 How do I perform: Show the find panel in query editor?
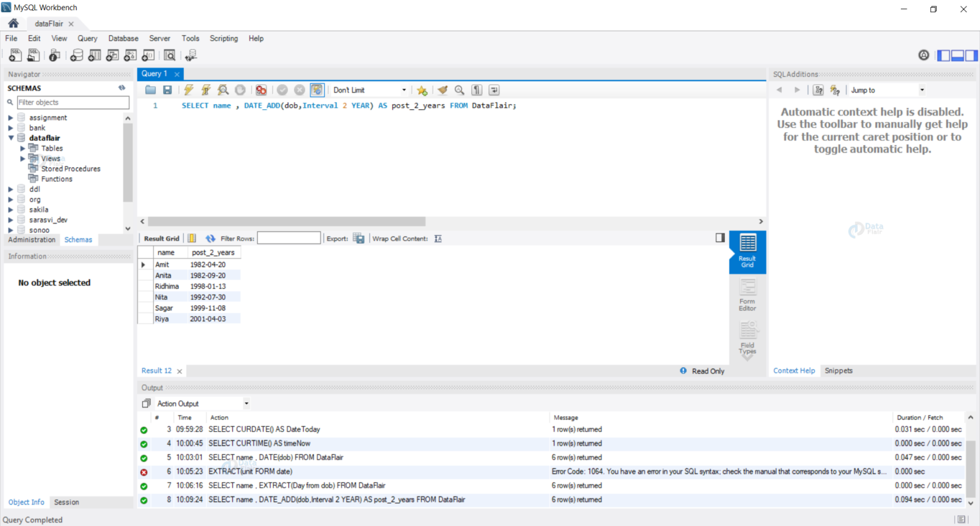click(x=459, y=90)
